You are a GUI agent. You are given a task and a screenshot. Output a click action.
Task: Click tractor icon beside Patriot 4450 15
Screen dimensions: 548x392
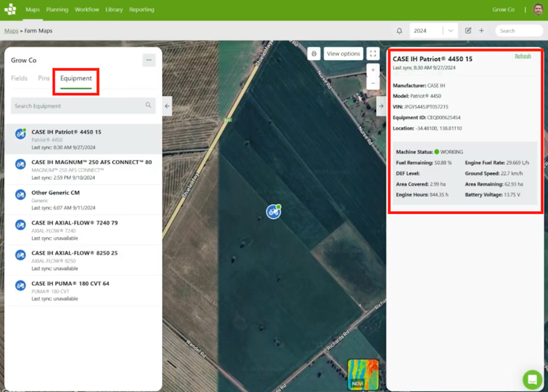tap(21, 134)
